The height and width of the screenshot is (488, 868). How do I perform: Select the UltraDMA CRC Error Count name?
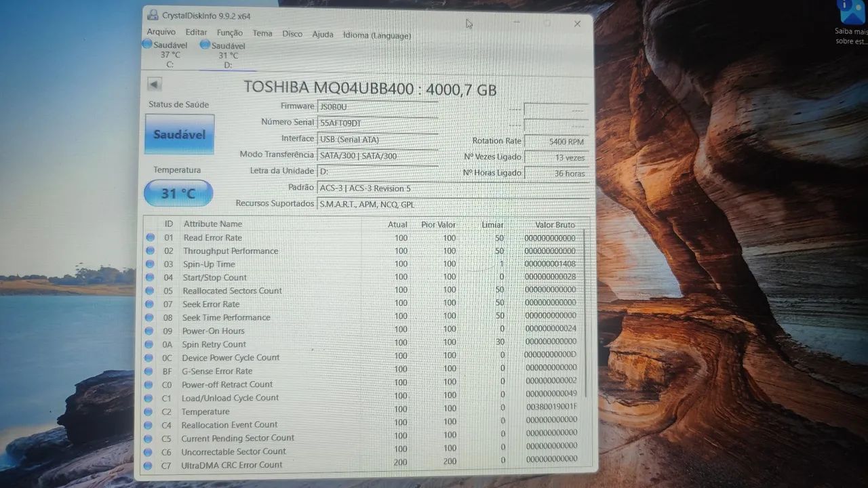point(231,465)
